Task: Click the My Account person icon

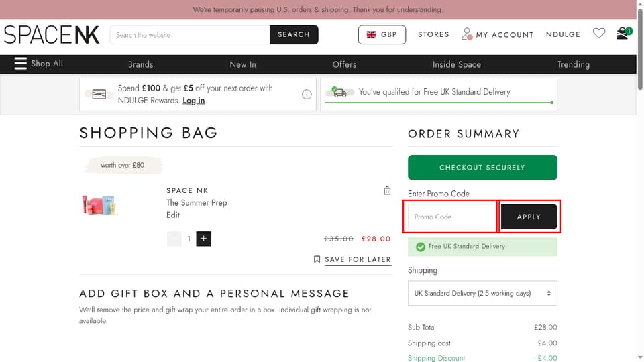Action: [467, 34]
